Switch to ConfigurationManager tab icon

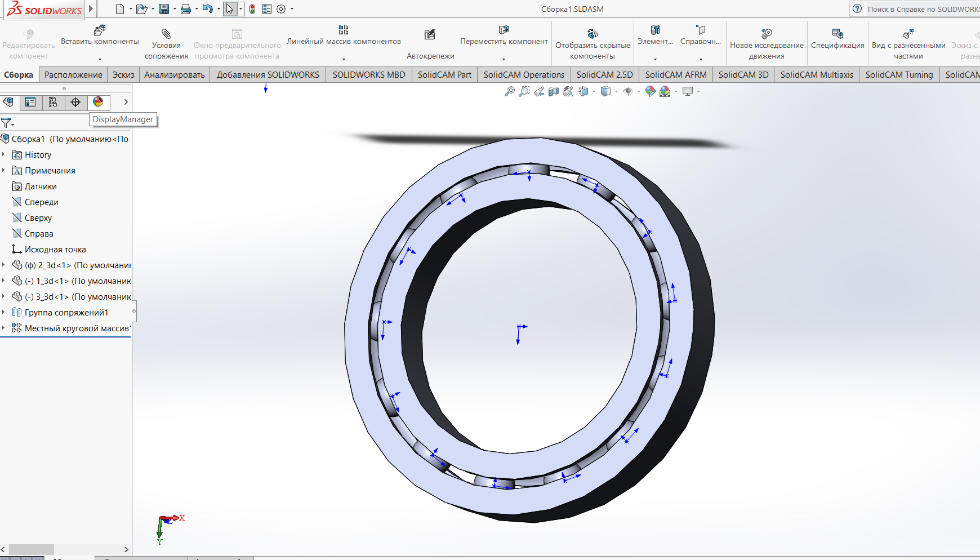point(53,102)
